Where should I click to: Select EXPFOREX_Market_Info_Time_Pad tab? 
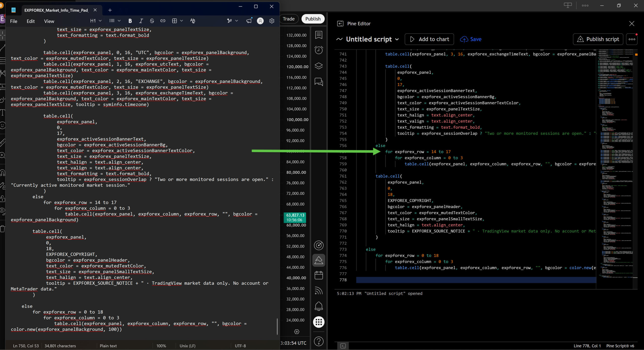coord(56,10)
